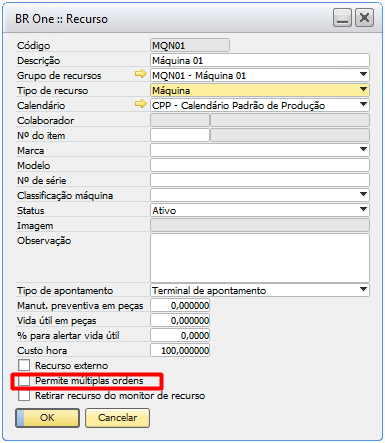This screenshot has height=443, width=385.
Task: Click the Colaborador name field
Action: [x=290, y=120]
